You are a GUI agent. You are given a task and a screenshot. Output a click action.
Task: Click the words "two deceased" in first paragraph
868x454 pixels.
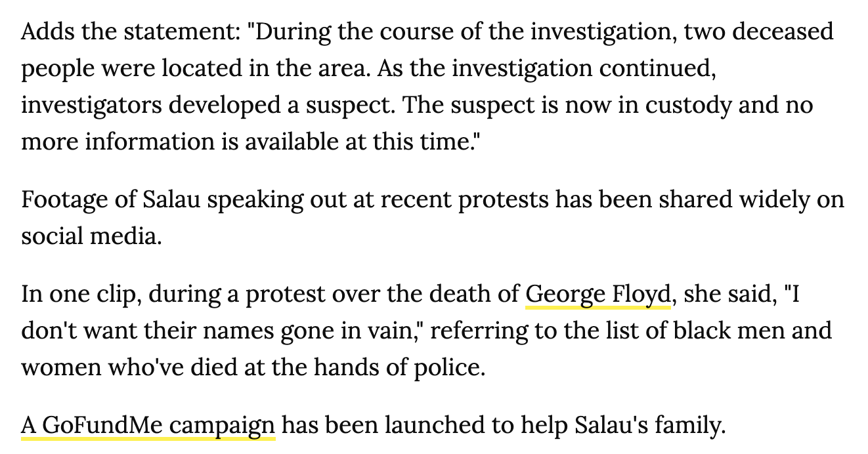pyautogui.click(x=758, y=31)
